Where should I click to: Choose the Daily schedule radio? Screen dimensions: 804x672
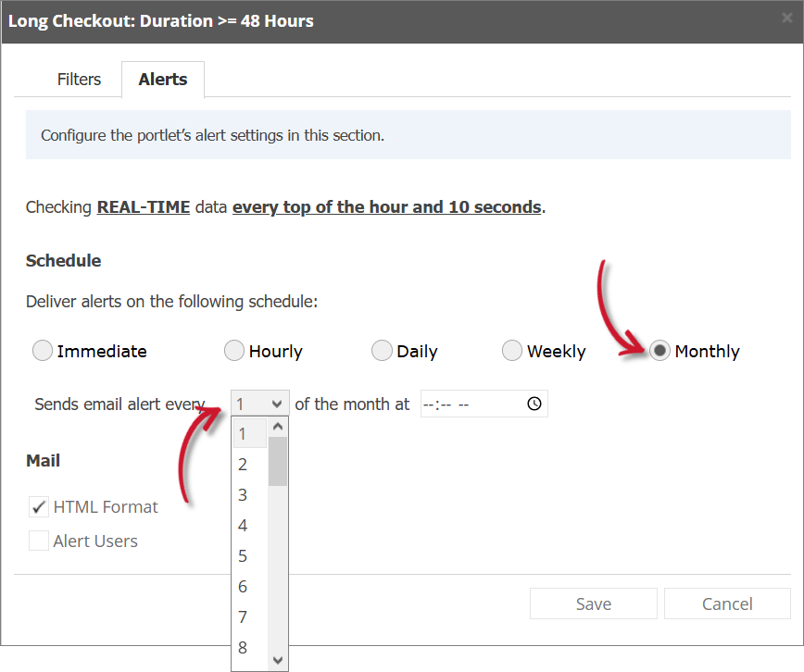(382, 351)
